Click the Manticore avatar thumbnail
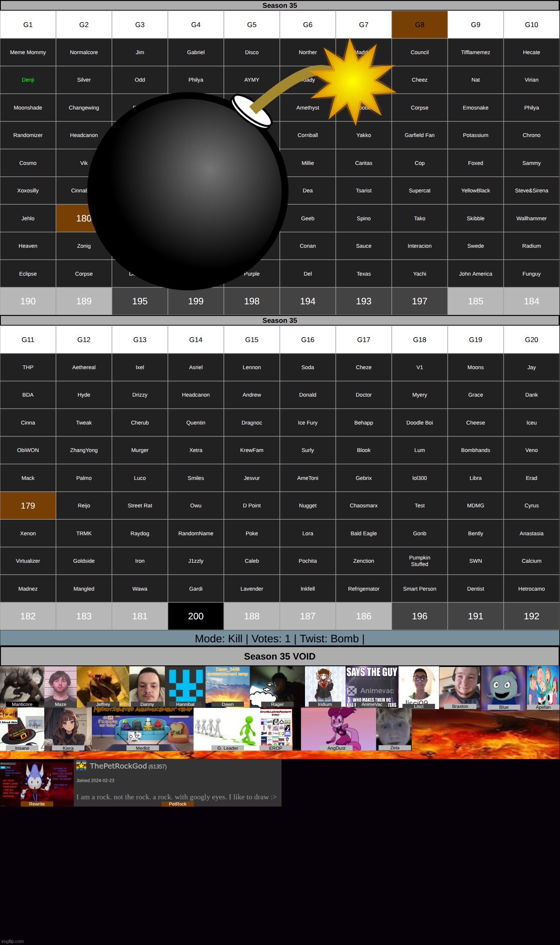Image resolution: width=560 pixels, height=945 pixels. [x=22, y=686]
